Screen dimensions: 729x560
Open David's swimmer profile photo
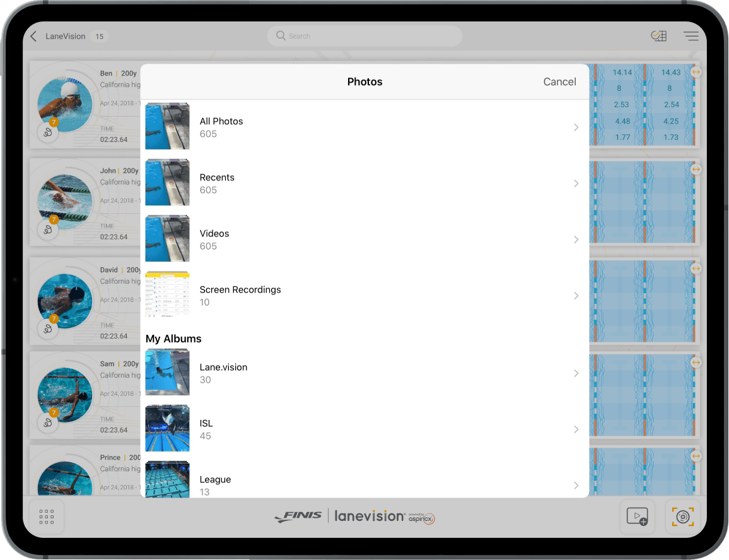pyautogui.click(x=65, y=301)
